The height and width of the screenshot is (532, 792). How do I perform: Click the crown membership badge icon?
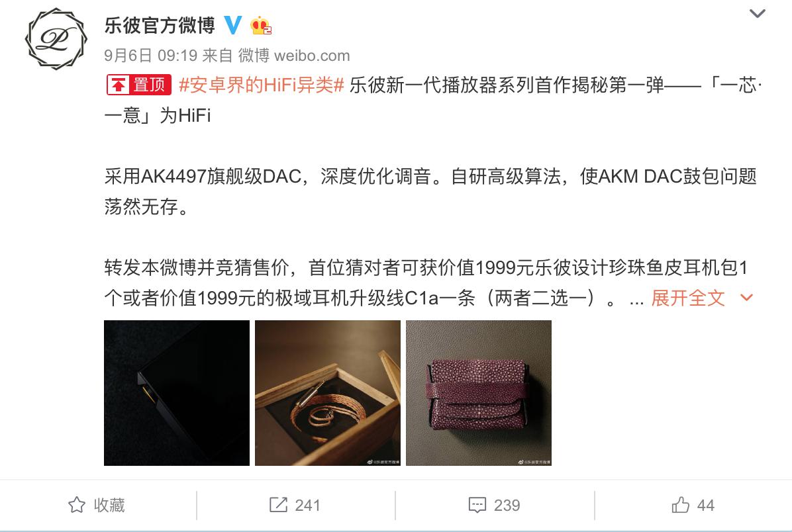(261, 25)
